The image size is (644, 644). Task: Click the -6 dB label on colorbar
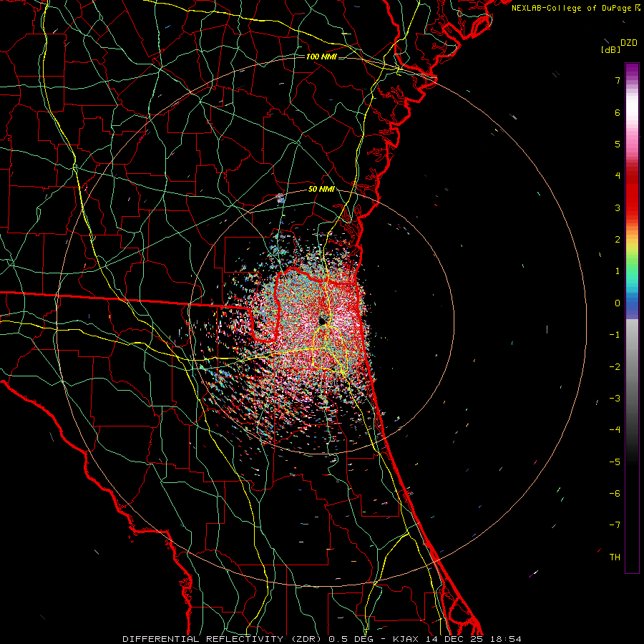tap(615, 494)
